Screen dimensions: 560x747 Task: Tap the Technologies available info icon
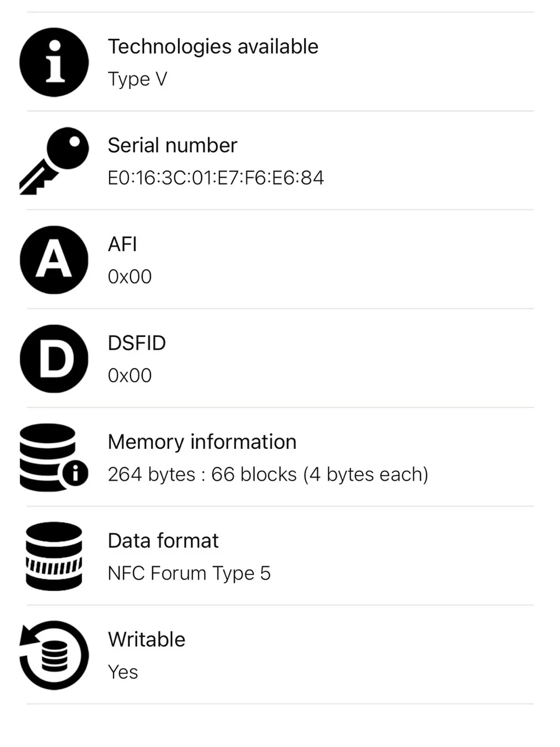[54, 62]
